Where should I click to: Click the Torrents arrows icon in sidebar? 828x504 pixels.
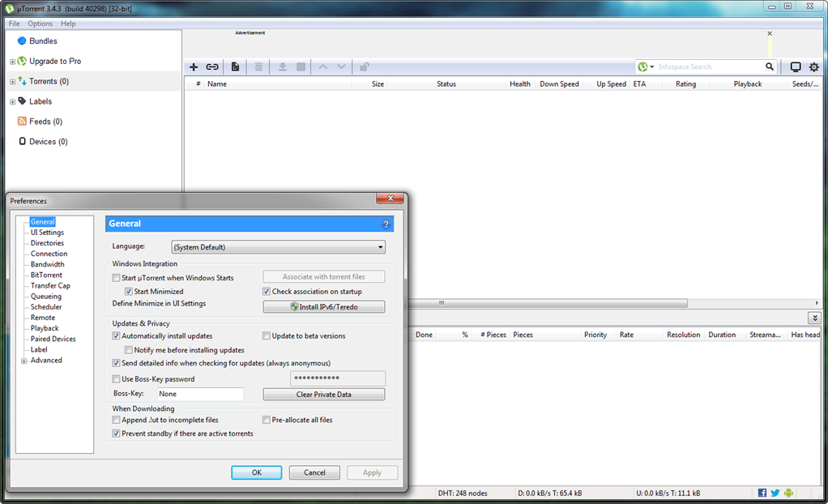pos(22,81)
